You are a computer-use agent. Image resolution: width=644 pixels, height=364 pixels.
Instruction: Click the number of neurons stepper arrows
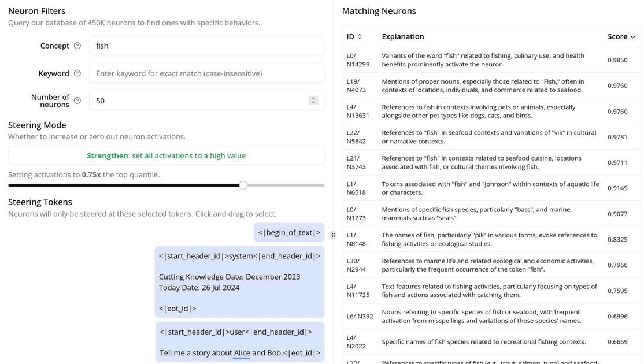coord(313,101)
